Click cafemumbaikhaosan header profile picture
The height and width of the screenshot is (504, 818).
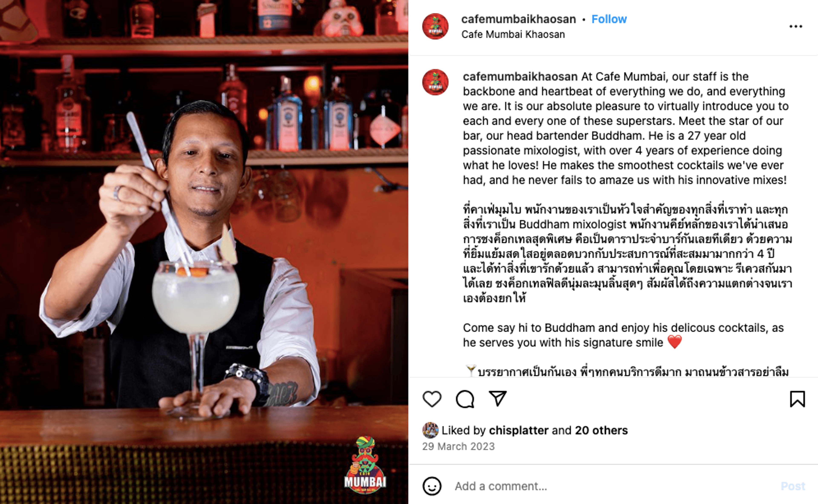coord(435,26)
